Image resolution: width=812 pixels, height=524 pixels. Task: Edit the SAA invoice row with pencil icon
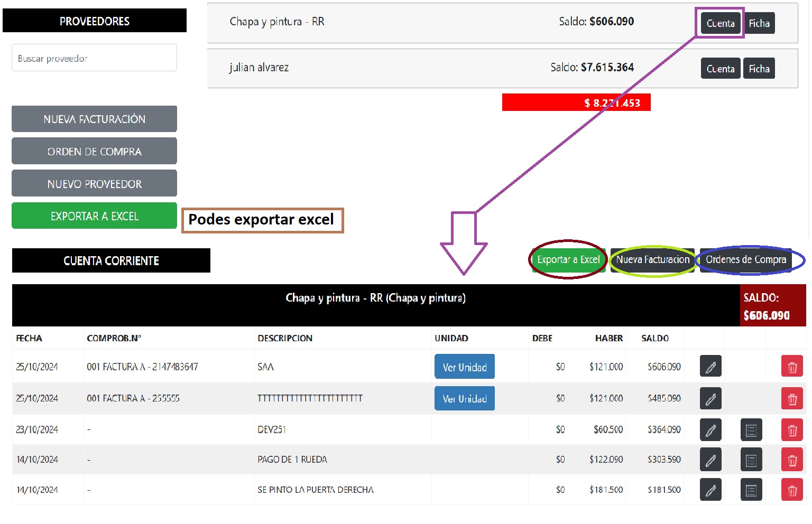tap(710, 366)
